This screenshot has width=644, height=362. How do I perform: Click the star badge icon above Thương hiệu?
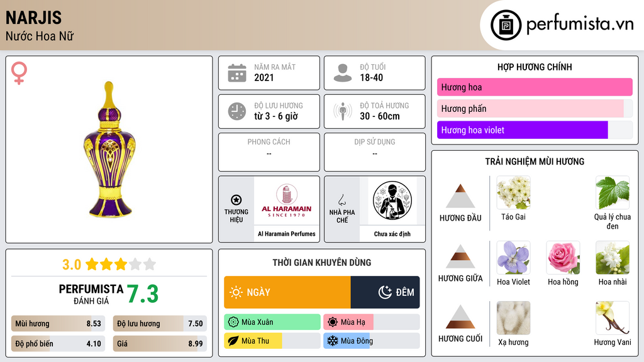[x=236, y=200]
